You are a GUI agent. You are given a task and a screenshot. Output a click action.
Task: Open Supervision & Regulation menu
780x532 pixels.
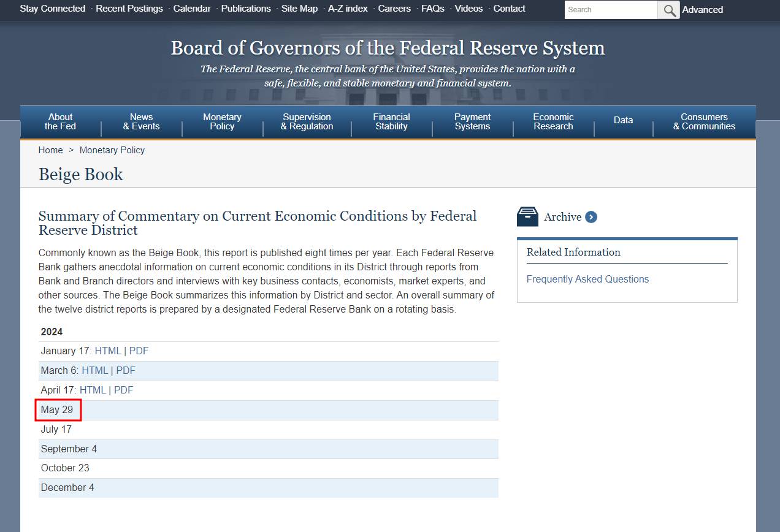(307, 121)
